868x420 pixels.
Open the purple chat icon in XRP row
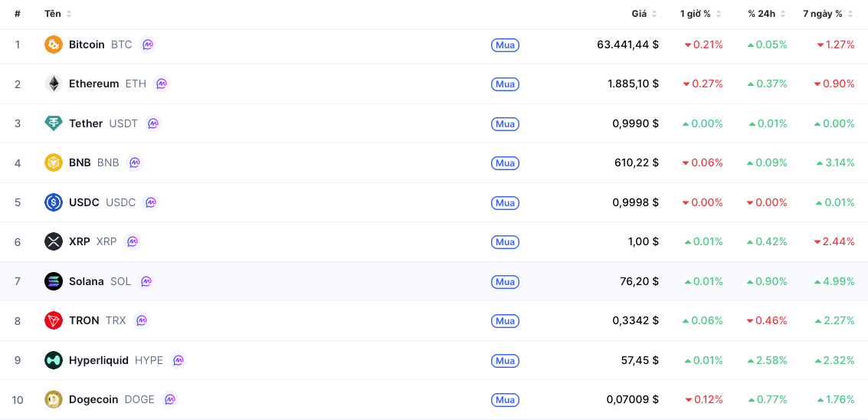tap(133, 241)
